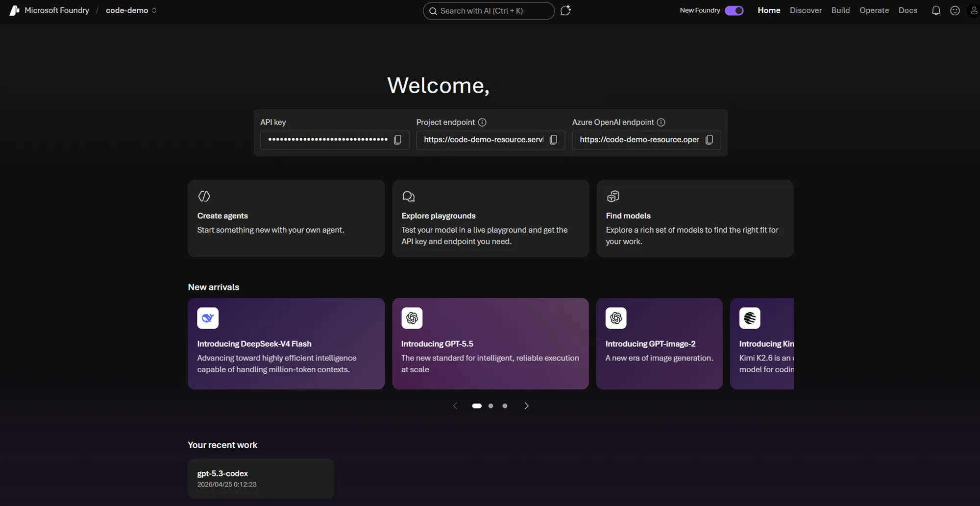
Task: Open the Introducing DeepSeek-V4 Flash card
Action: pyautogui.click(x=286, y=344)
